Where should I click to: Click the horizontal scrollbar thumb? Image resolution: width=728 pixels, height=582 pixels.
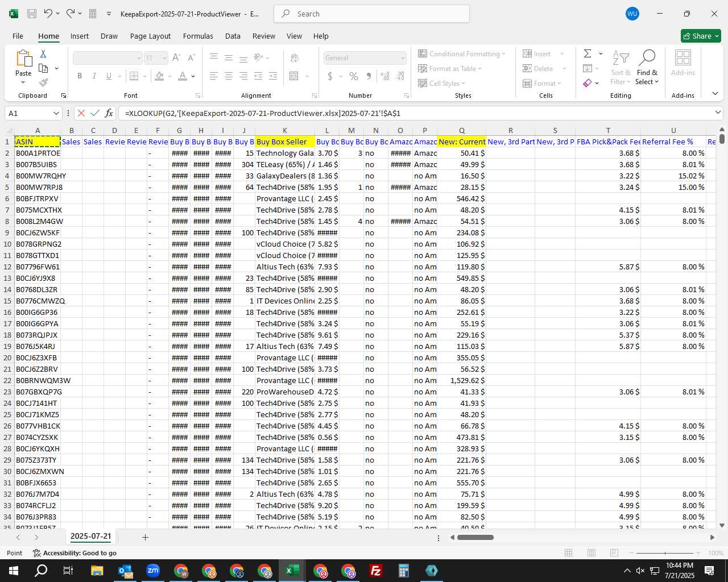point(476,537)
